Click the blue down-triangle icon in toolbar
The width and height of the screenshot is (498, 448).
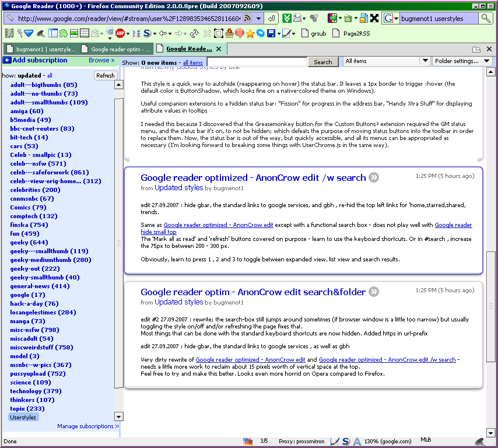coord(29,33)
